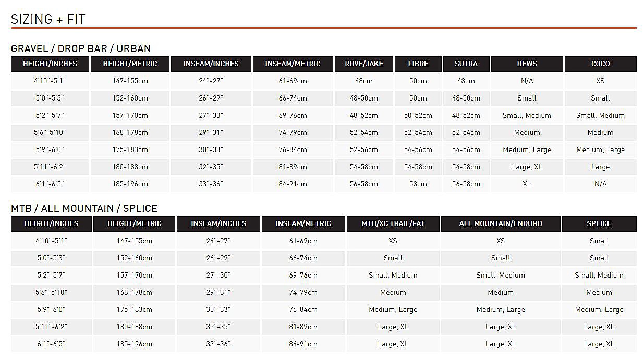
Task: Select the XS cell under ALL MOUNTAIN/ENDURO
Action: 500,241
